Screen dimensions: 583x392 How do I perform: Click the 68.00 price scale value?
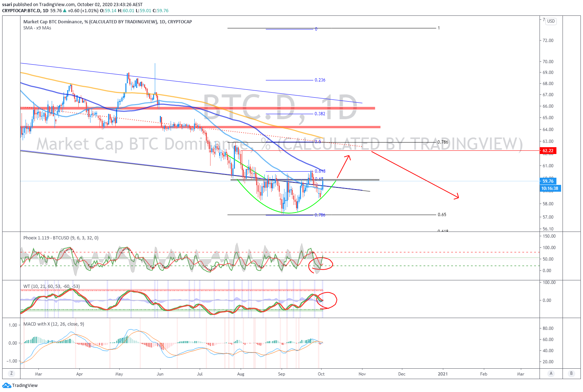548,84
